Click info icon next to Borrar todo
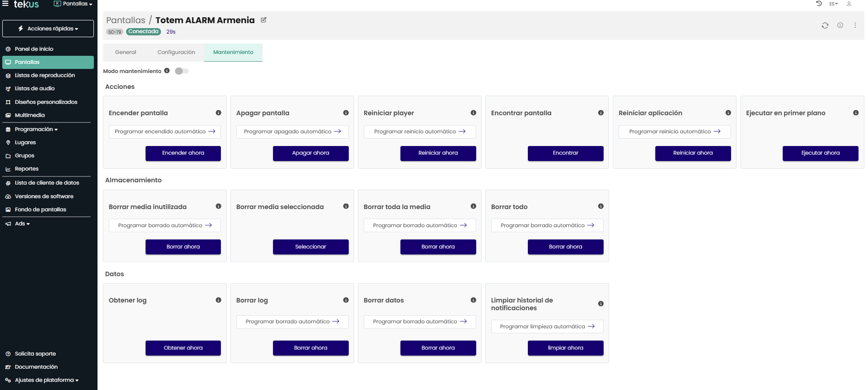The height and width of the screenshot is (390, 868). tap(600, 206)
